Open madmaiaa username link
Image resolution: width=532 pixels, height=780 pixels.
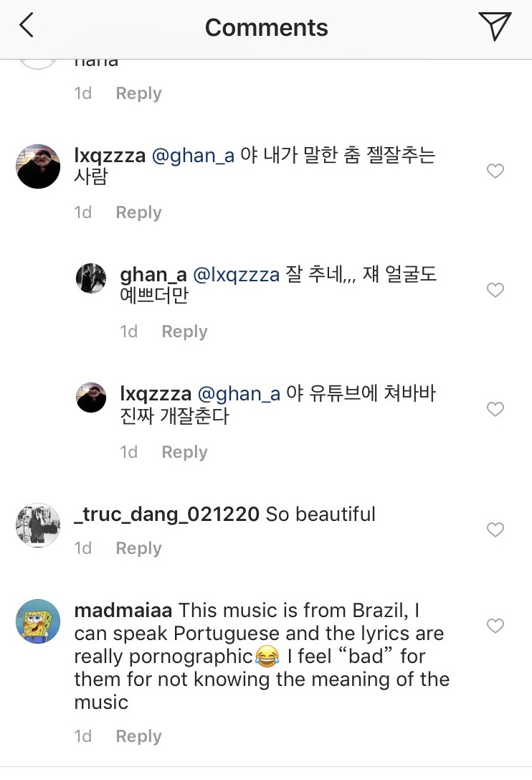coord(123,611)
